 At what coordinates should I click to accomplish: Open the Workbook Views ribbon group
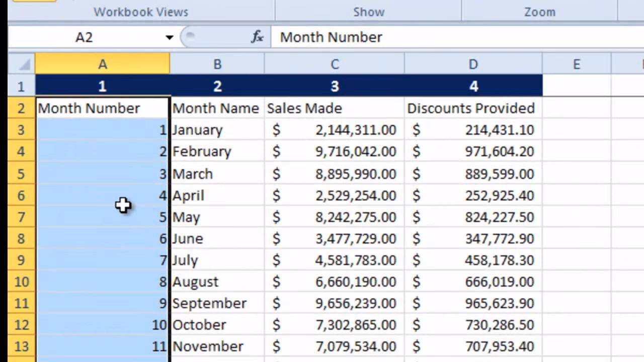point(140,12)
